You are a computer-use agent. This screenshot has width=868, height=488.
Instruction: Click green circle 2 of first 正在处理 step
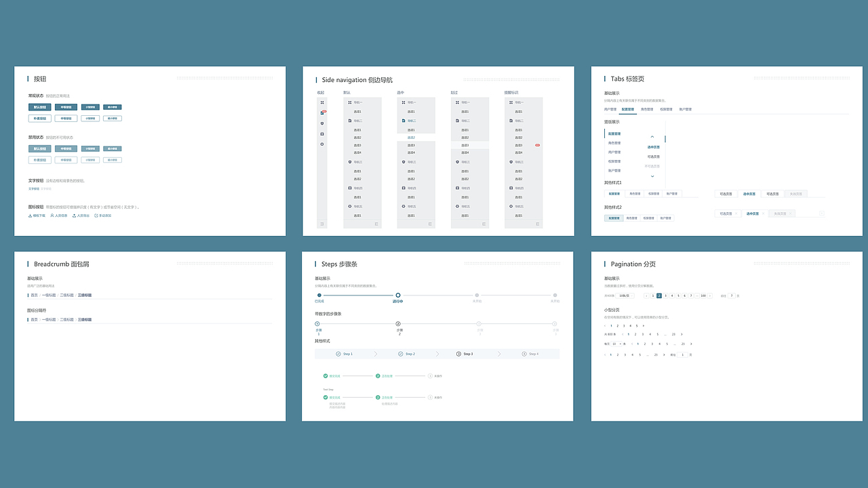[x=378, y=375]
